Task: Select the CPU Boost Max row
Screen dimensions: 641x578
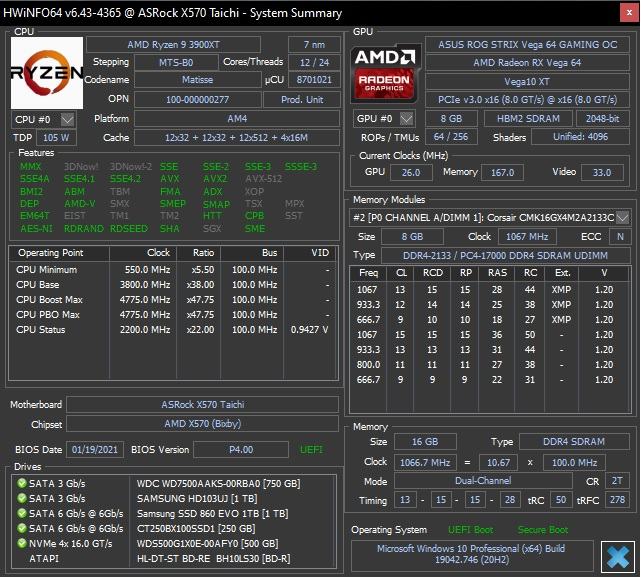Action: (173, 300)
